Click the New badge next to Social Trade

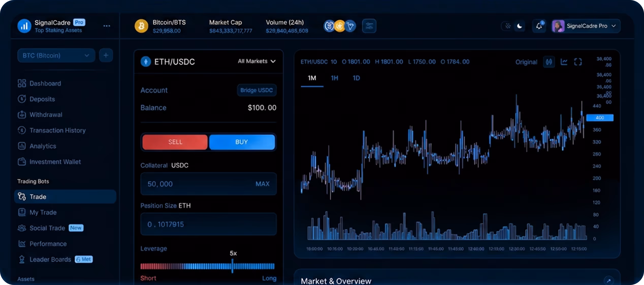tap(76, 228)
